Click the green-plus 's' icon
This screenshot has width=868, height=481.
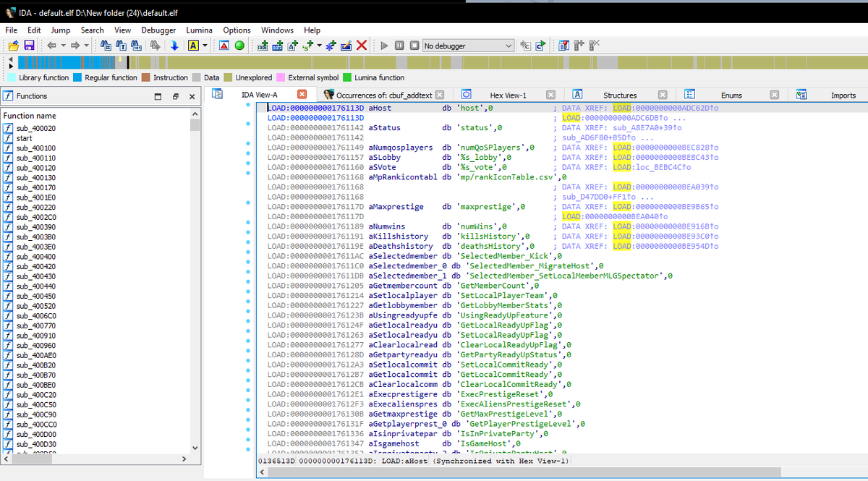pyautogui.click(x=308, y=46)
